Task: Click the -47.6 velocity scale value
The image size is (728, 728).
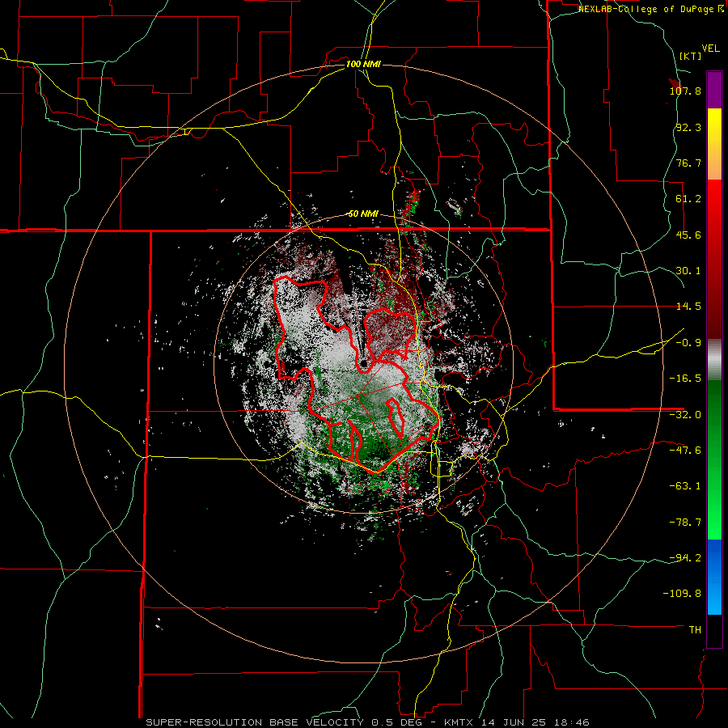Action: click(685, 451)
